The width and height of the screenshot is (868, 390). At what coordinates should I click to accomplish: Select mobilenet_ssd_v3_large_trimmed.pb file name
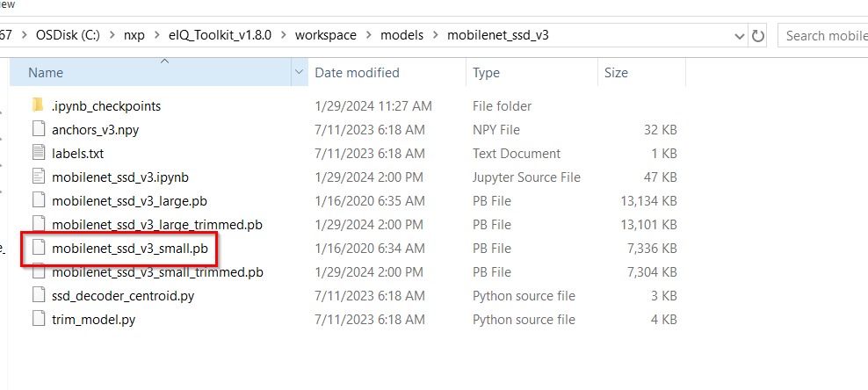157,224
